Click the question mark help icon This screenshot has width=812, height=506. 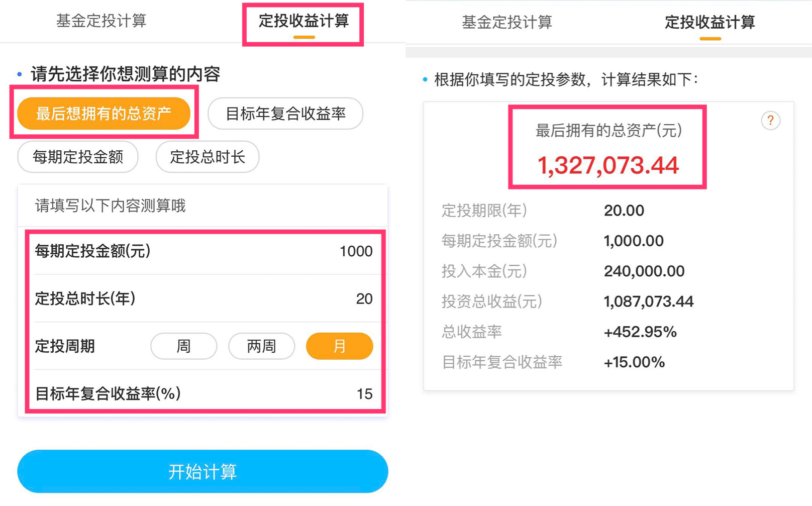pyautogui.click(x=770, y=121)
